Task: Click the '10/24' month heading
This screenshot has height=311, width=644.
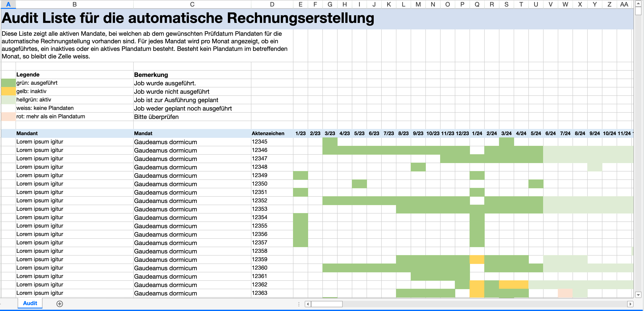Action: click(609, 133)
